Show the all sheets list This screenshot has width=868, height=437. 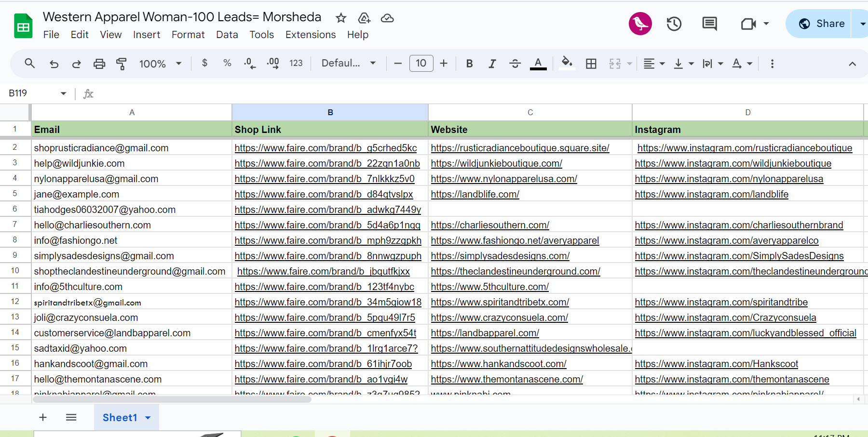click(x=71, y=417)
